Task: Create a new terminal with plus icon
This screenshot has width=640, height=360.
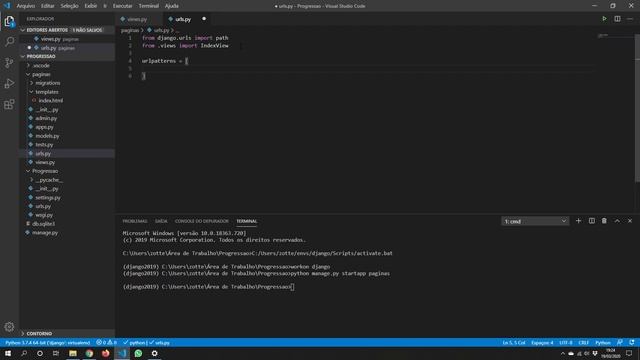Action: point(578,221)
